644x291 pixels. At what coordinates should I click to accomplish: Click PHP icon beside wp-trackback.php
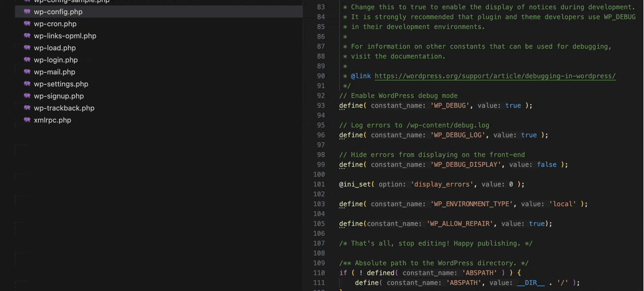27,108
